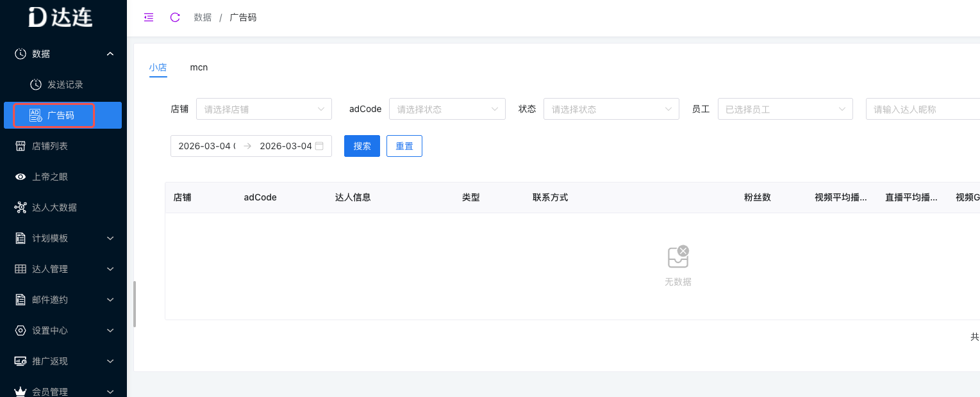Switch to the mcn tab
This screenshot has width=980, height=397.
coord(199,67)
